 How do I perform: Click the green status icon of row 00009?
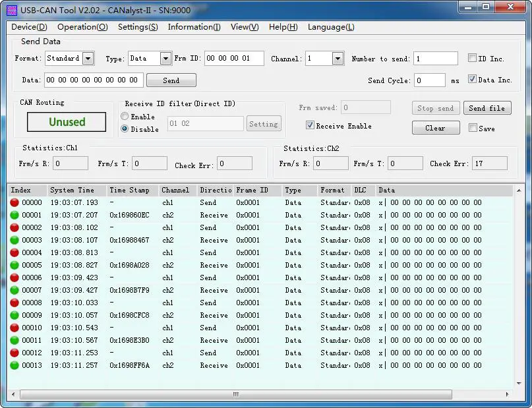(15, 315)
